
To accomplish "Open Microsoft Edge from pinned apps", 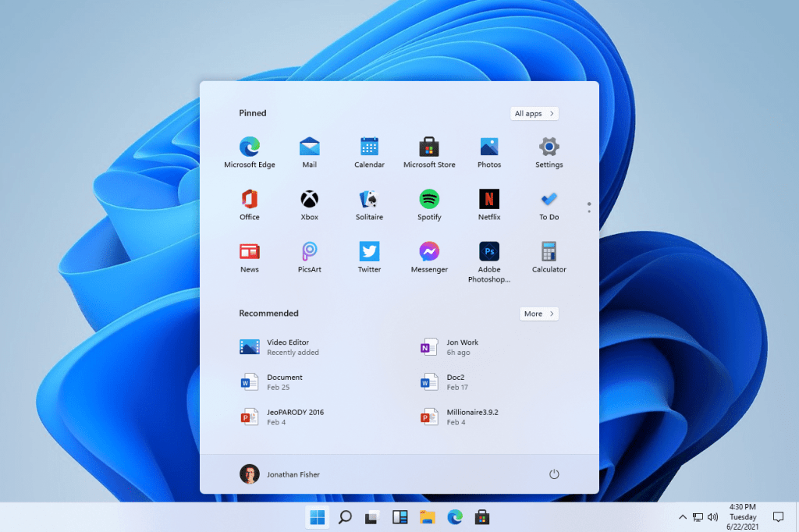I will (250, 147).
